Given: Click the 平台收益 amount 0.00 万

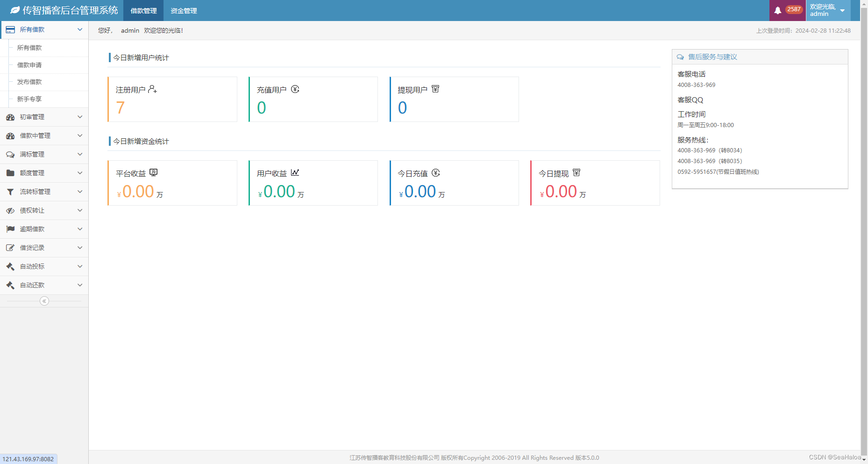Looking at the screenshot, I should tap(140, 192).
